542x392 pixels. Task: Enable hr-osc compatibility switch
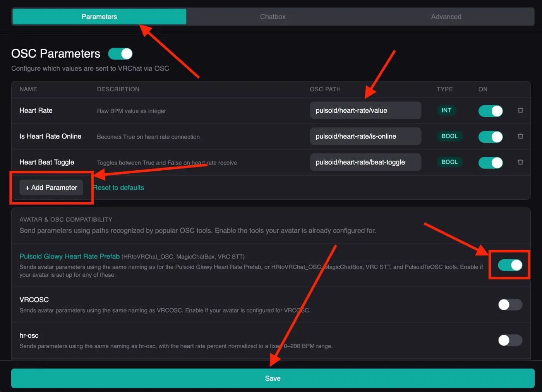tap(510, 340)
